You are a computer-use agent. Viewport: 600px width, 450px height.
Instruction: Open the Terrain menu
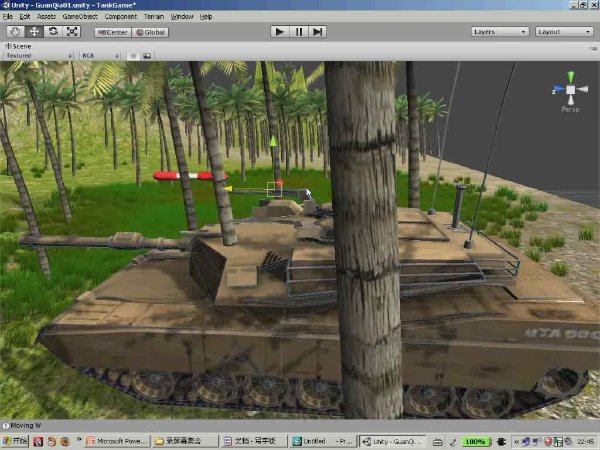154,16
